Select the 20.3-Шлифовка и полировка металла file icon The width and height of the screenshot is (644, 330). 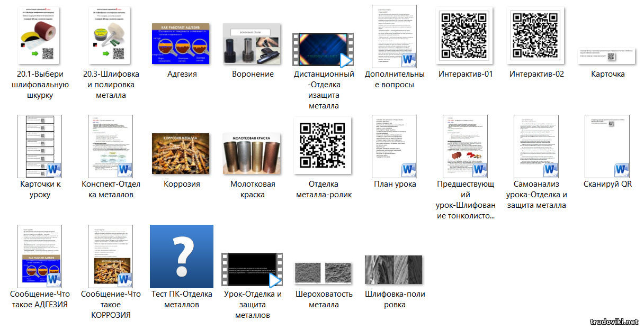point(111,36)
